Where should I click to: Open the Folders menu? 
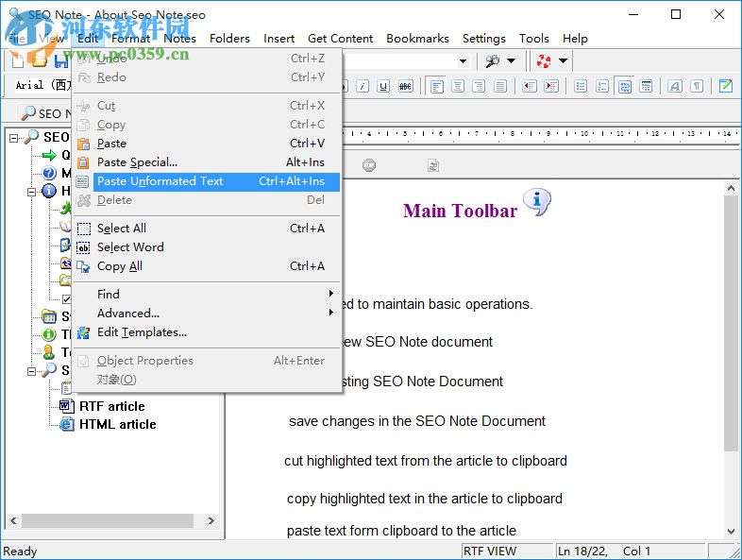(229, 39)
